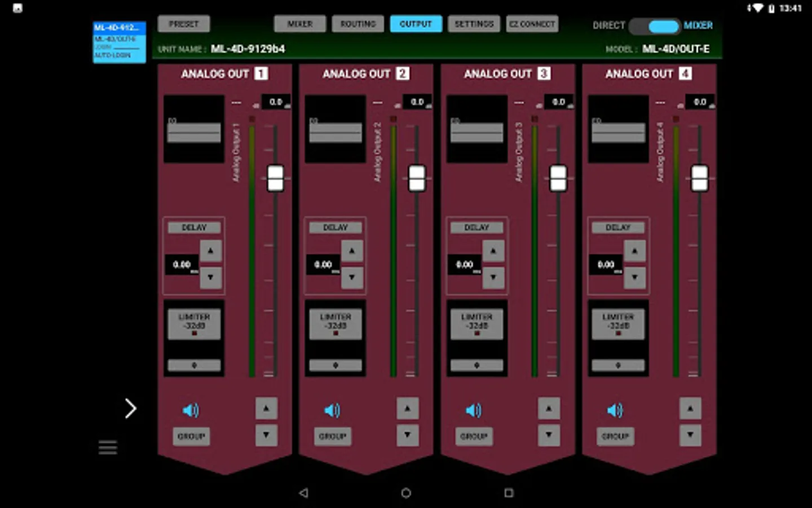This screenshot has width=812, height=508.
Task: Toggle DELAY on Analog Out 1
Action: point(194,227)
